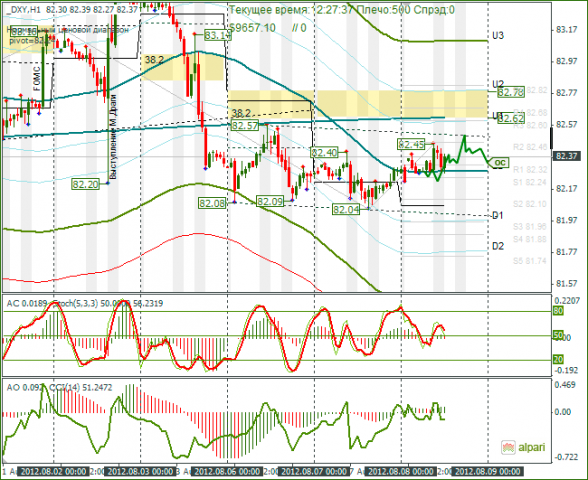588x480 pixels.
Task: Click the Stochastic 80 level tag
Action: [558, 311]
